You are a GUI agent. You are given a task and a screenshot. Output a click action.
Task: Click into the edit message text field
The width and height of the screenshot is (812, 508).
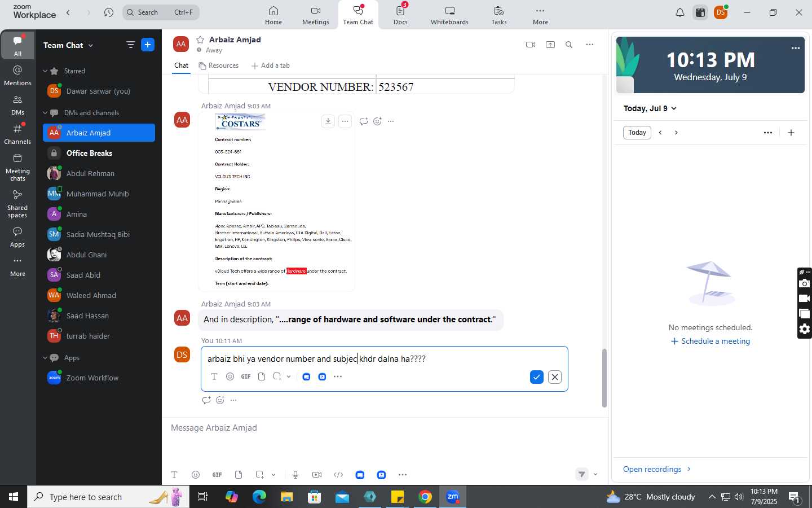click(384, 359)
